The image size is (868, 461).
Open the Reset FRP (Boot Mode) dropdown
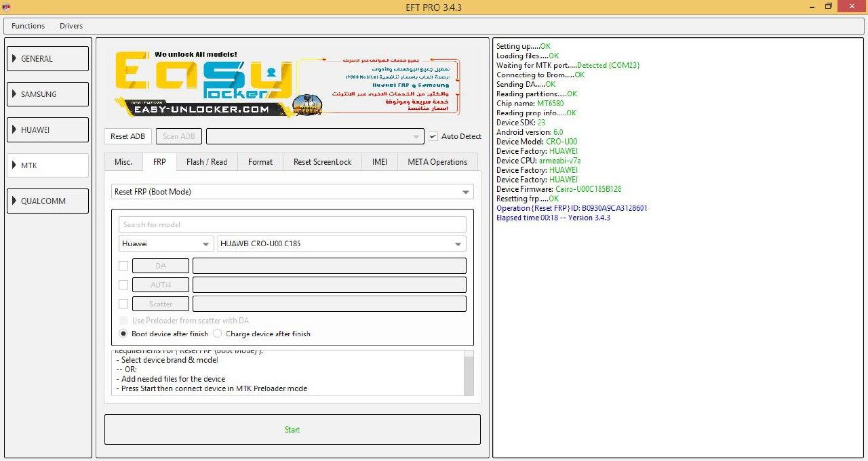point(292,192)
